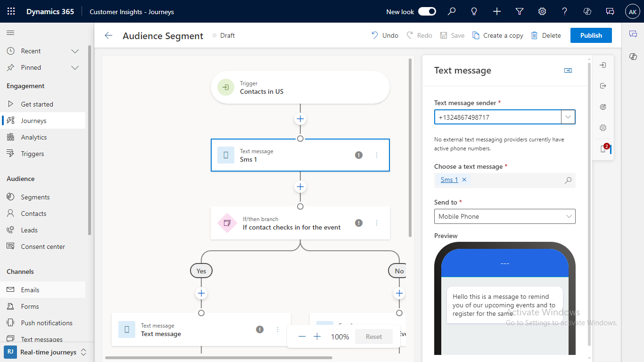The height and width of the screenshot is (362, 644).
Task: Expand the Recent section in sidebar
Action: pyautogui.click(x=74, y=51)
